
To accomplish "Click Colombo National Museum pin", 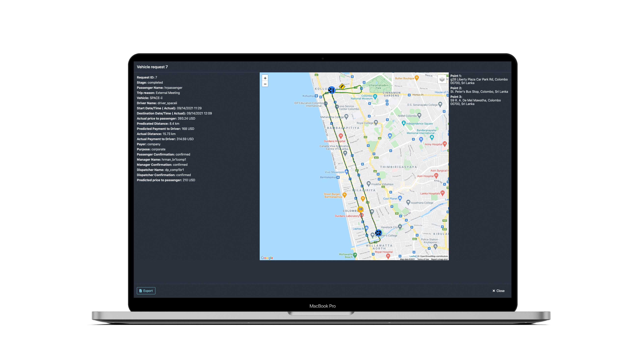I will [x=375, y=96].
